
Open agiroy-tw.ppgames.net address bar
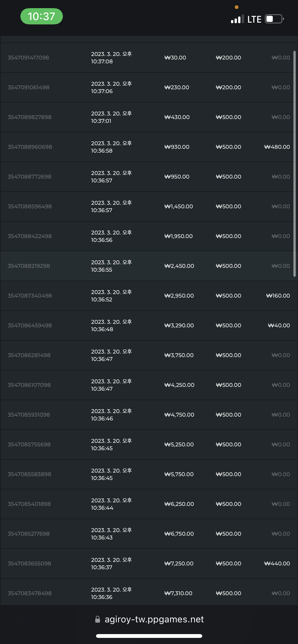[x=149, y=619]
